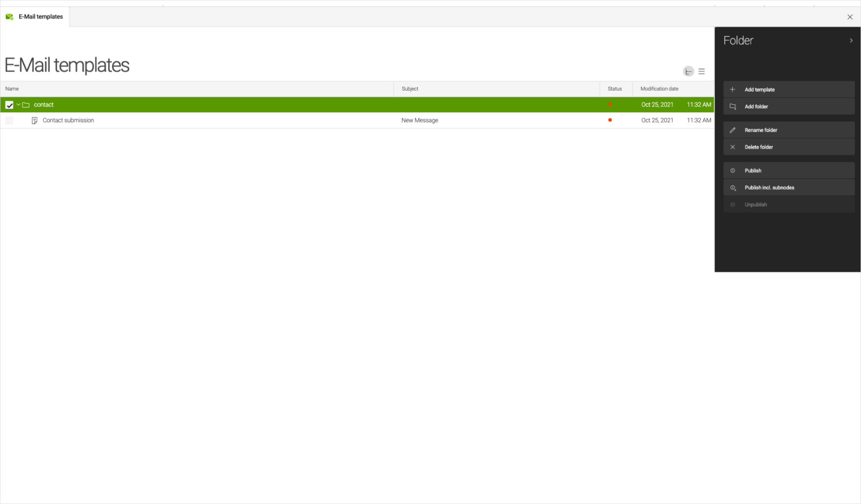Click the X icon beside Delete folder

coord(732,147)
